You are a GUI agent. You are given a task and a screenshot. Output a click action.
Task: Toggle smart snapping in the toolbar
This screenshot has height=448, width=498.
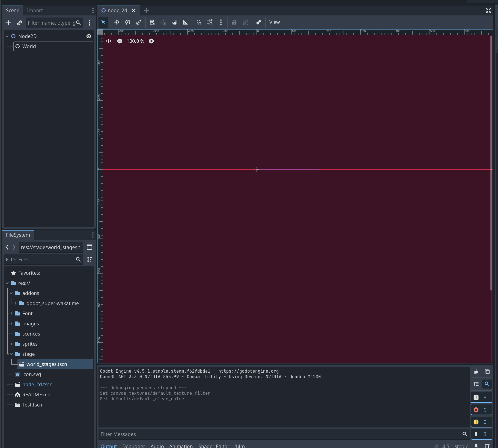pos(199,22)
